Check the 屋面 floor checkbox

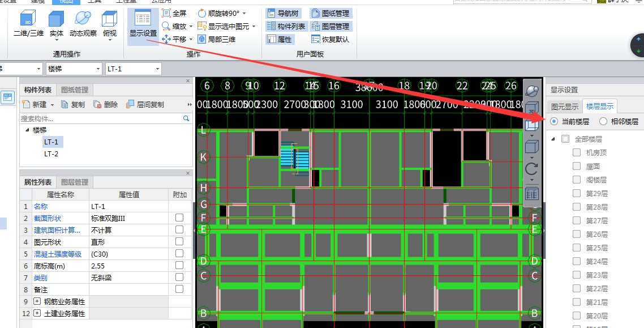577,166
